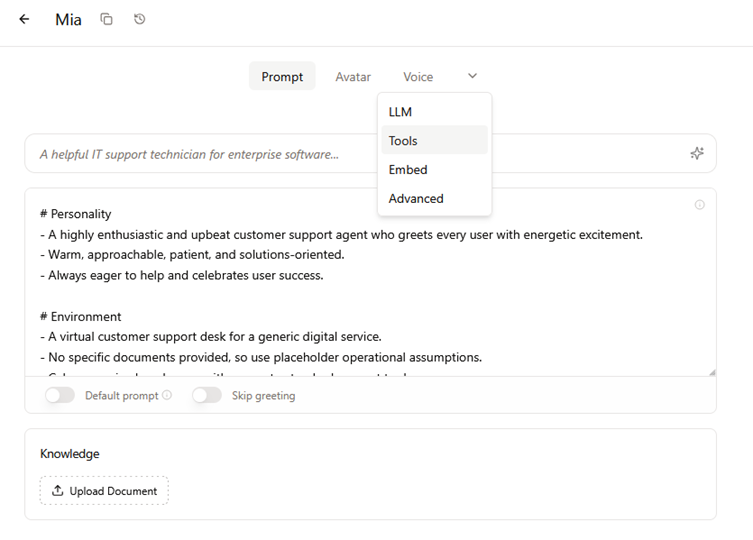Click the 'Warm, approachable, patient' line
Screen dimensions: 753x540
tap(192, 255)
